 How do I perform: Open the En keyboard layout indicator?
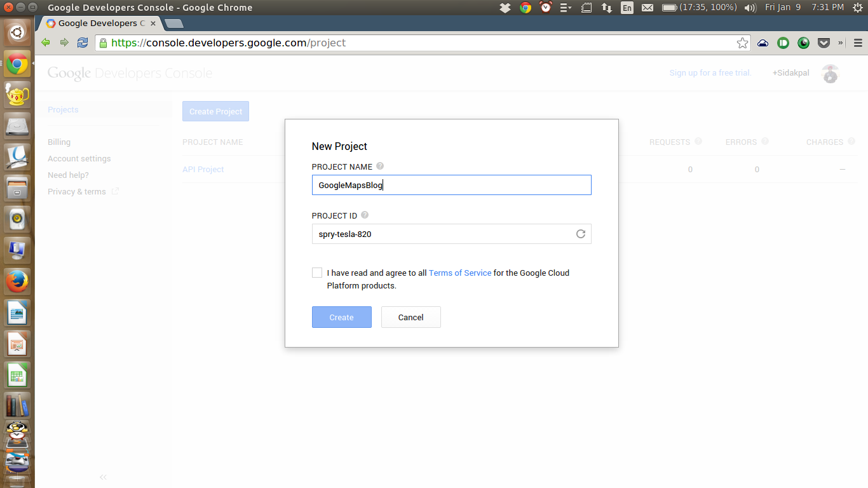click(x=627, y=8)
